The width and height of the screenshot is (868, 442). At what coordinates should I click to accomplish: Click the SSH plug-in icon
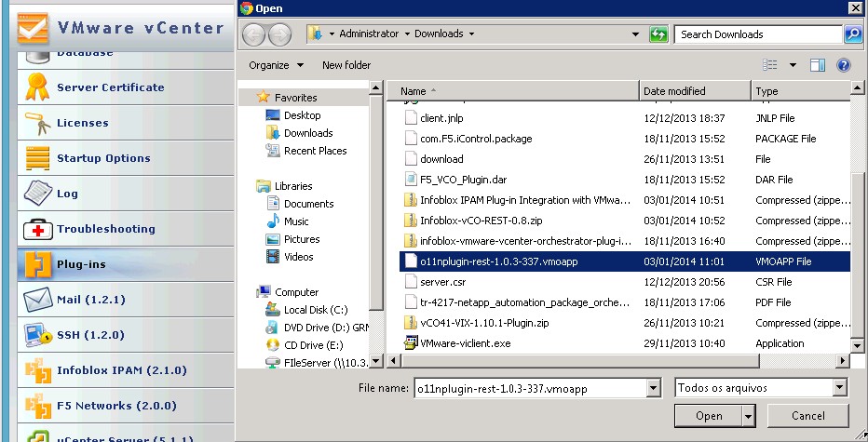coord(36,335)
